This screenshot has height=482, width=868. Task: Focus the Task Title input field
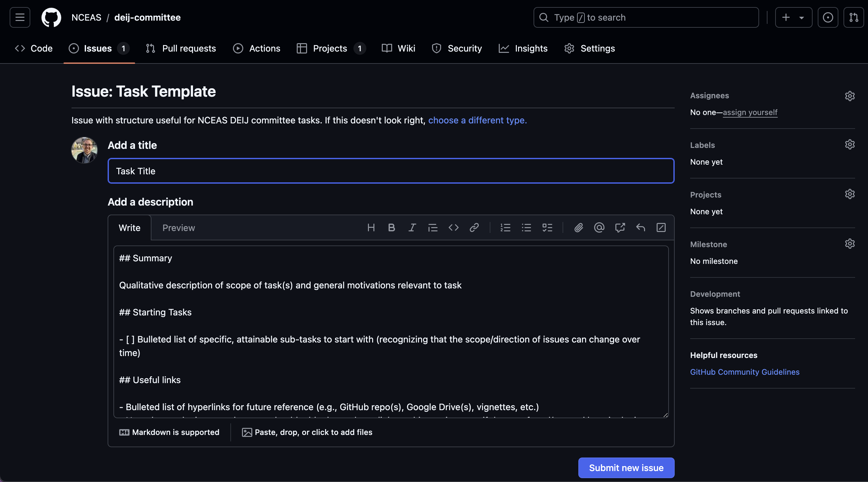click(391, 171)
